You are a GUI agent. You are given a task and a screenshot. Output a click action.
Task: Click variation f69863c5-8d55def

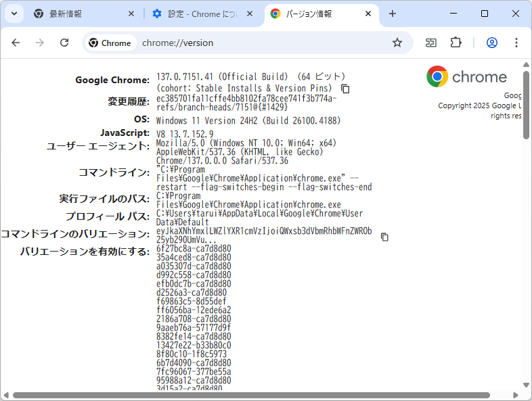pos(192,302)
